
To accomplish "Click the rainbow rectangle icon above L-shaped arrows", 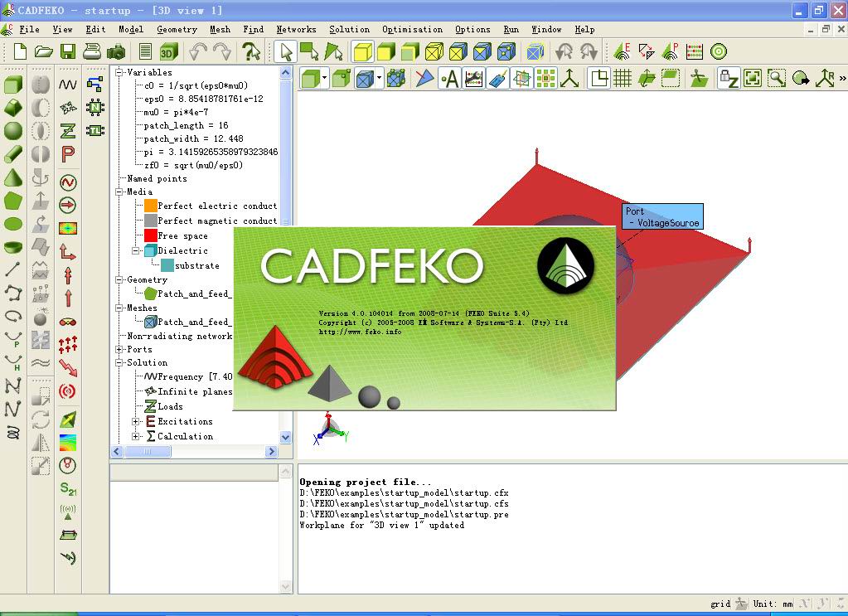I will click(x=68, y=228).
